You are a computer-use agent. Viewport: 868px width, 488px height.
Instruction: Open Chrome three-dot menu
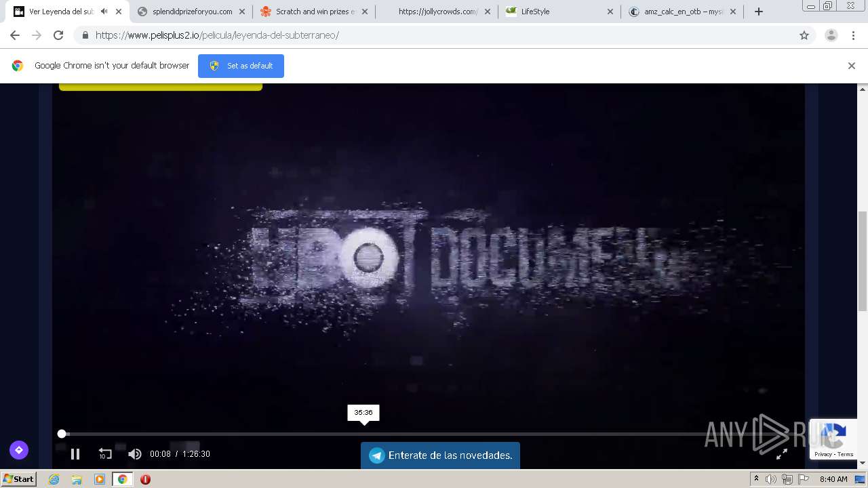[853, 35]
